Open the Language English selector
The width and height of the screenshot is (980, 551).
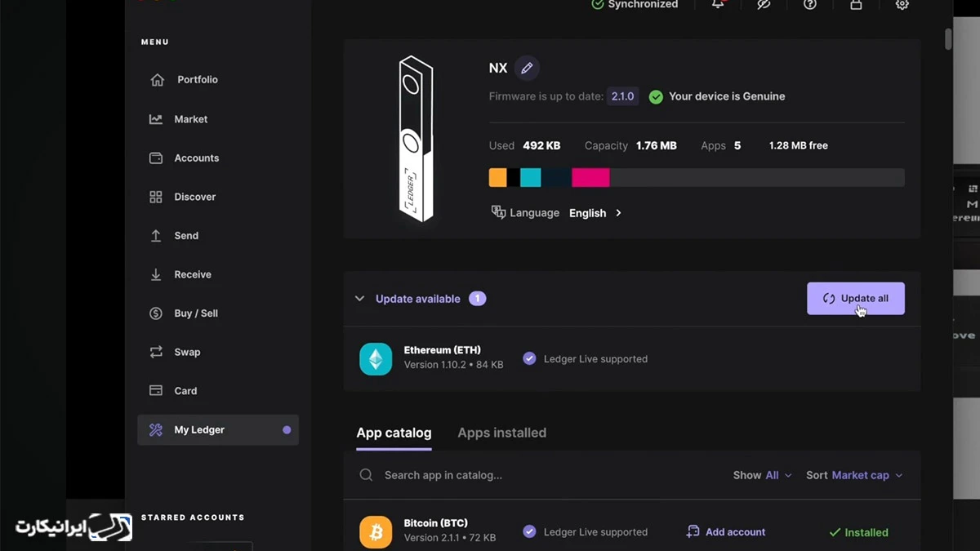click(595, 213)
